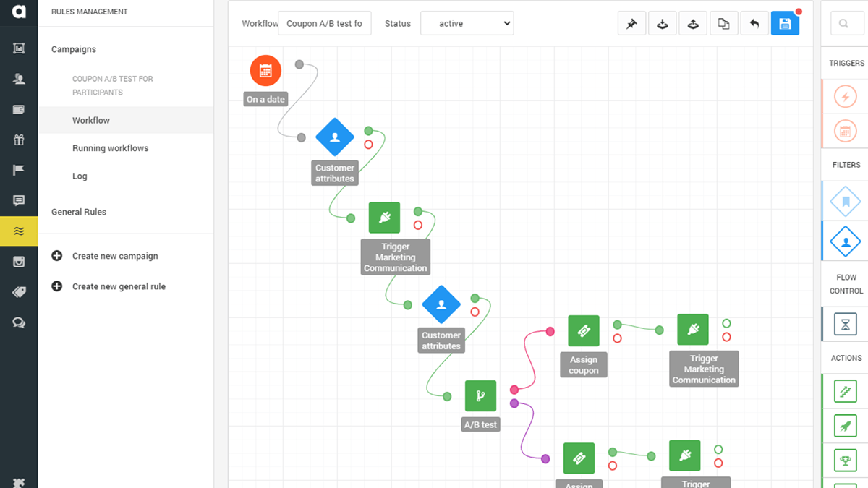Click the ACTIONS palette heading
Image resolution: width=868 pixels, height=488 pixels.
point(846,358)
